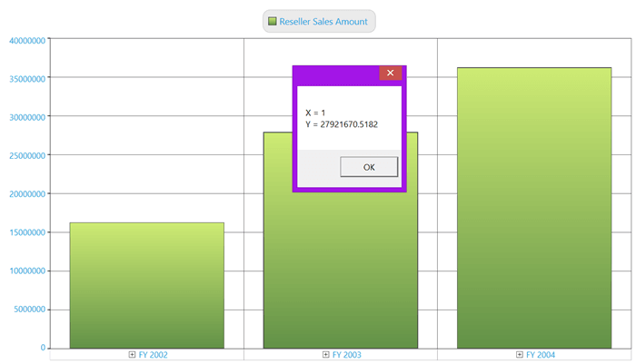
Task: Expand the FY 2004 axis member
Action: point(520,355)
